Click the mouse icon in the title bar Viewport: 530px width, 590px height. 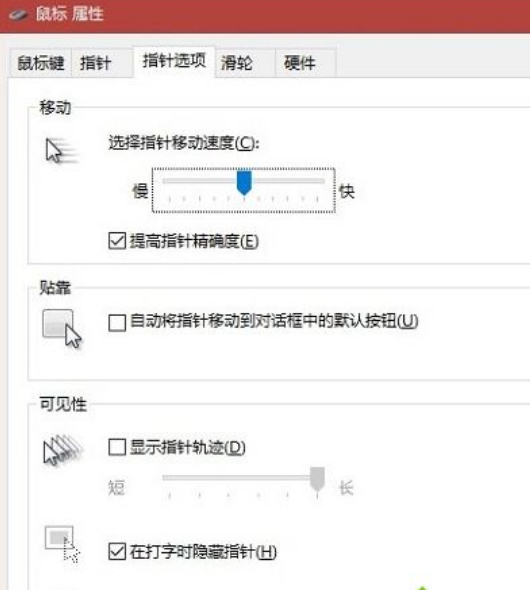click(x=18, y=15)
